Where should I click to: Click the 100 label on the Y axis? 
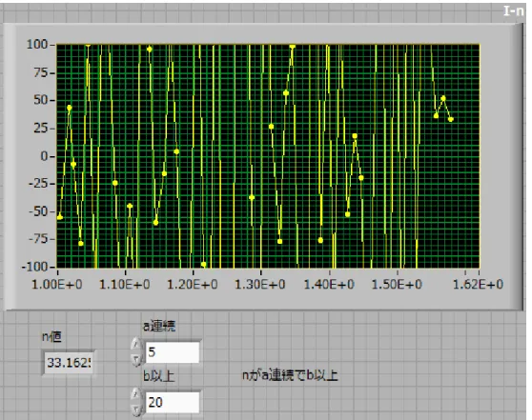pyautogui.click(x=37, y=44)
